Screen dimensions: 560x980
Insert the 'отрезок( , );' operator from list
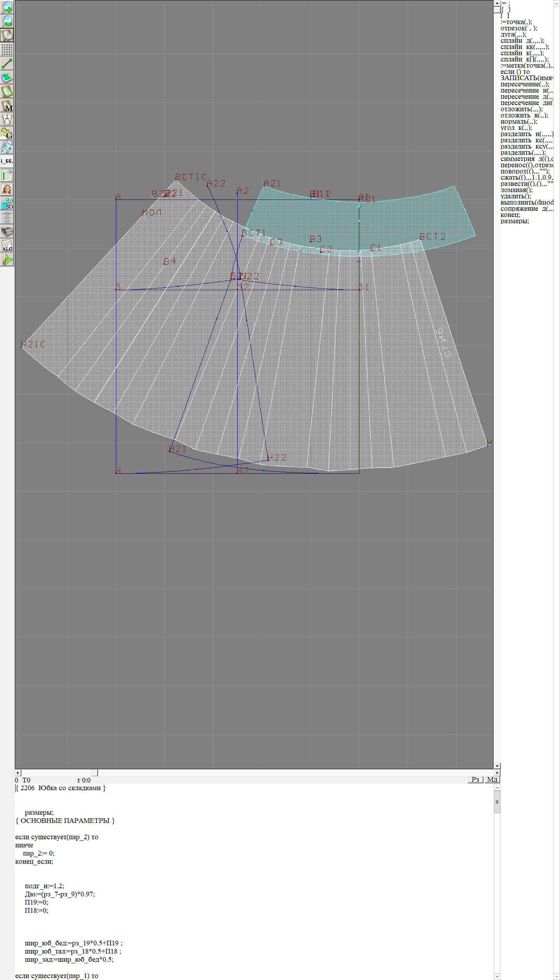[519, 28]
